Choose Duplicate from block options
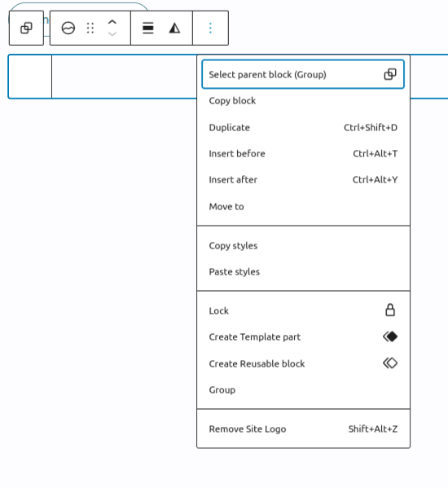 coord(303,128)
